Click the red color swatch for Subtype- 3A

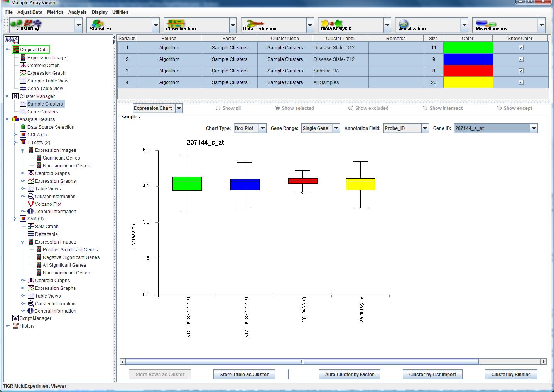coord(468,71)
